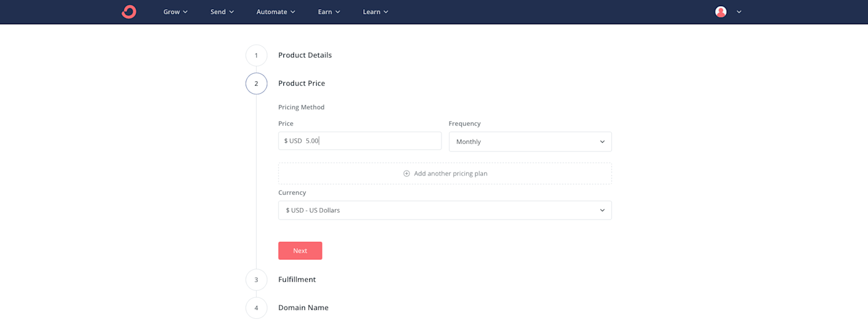Open the Learn menu
The image size is (868, 327).
[376, 12]
